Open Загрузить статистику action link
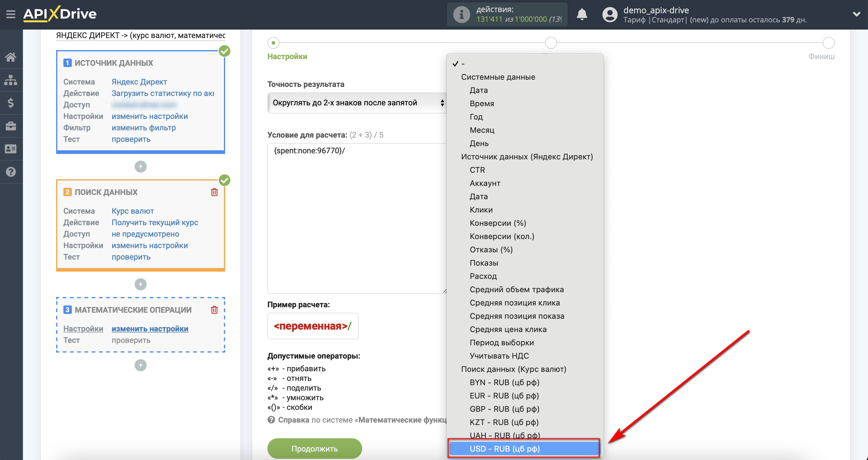868x460 pixels. 163,93
